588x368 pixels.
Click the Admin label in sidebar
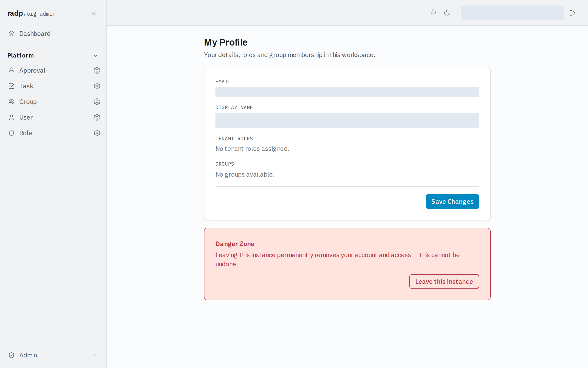[28, 355]
